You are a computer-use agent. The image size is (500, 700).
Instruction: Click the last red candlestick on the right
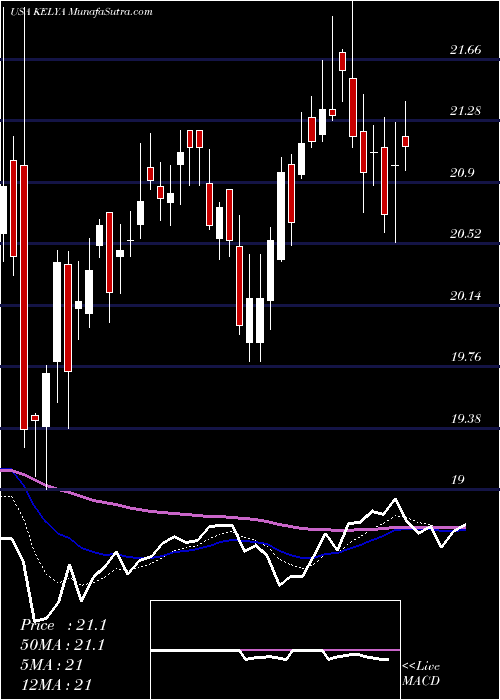click(405, 142)
